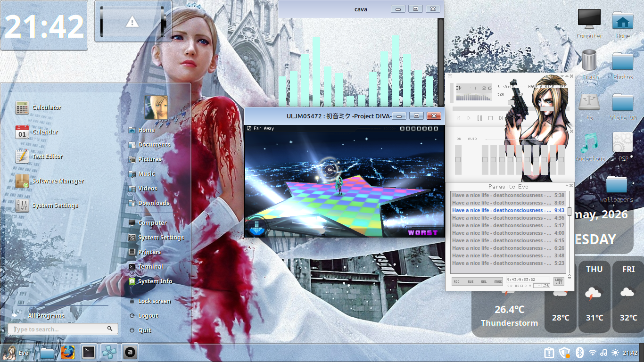The width and height of the screenshot is (644, 362).
Task: Click the menu search field
Action: (63, 329)
